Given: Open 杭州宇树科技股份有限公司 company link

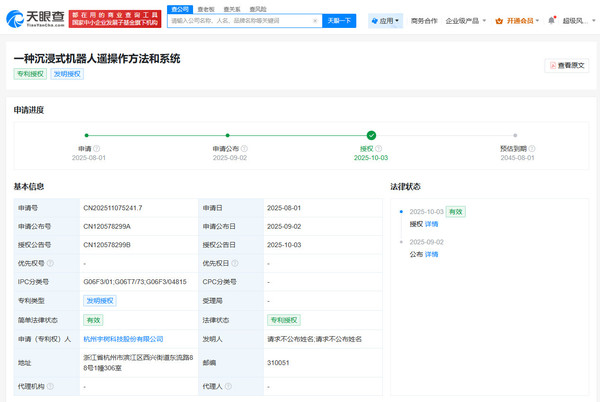Looking at the screenshot, I should coord(123,339).
